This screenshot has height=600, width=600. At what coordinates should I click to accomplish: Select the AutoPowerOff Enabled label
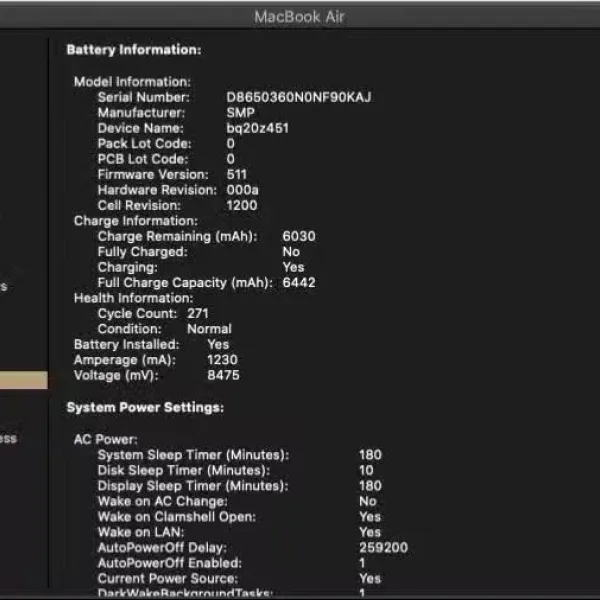(x=170, y=563)
